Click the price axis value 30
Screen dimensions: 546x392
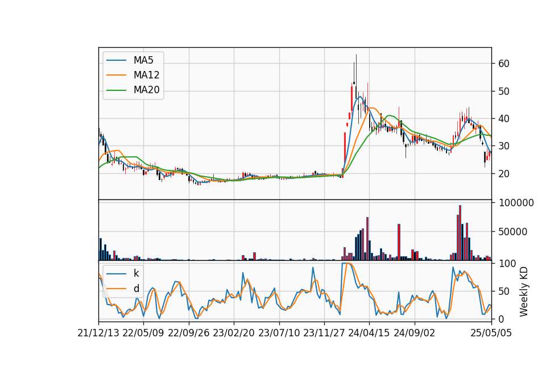coord(504,146)
